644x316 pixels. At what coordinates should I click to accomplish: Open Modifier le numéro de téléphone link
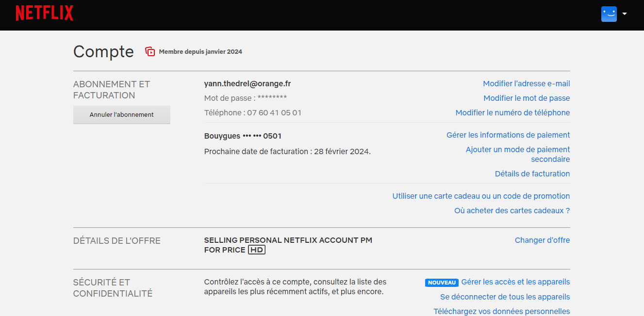(x=512, y=113)
